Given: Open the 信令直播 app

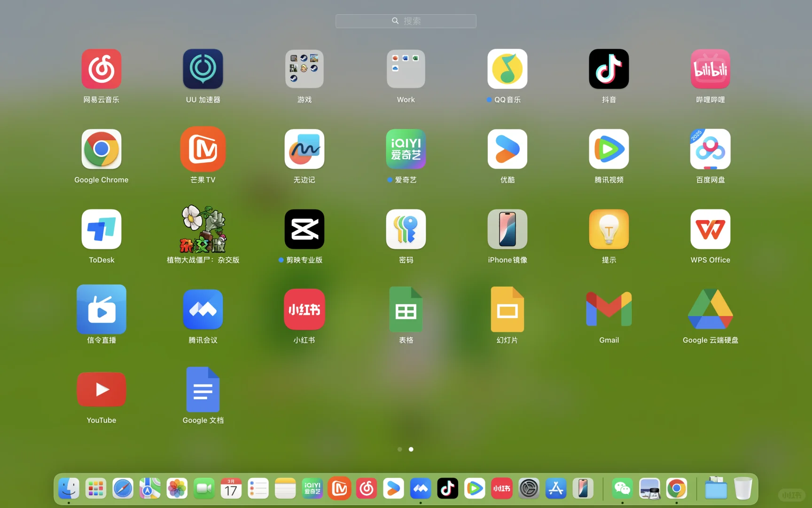Looking at the screenshot, I should (x=101, y=310).
